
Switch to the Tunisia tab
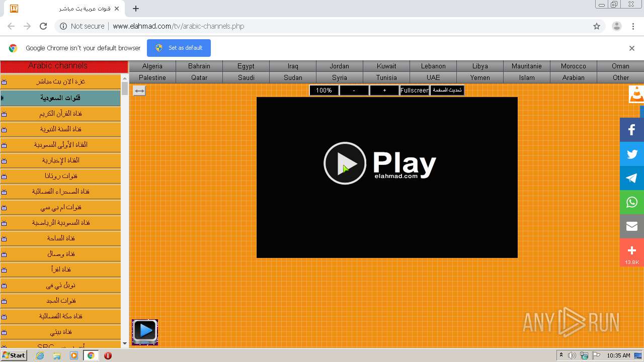click(386, 77)
